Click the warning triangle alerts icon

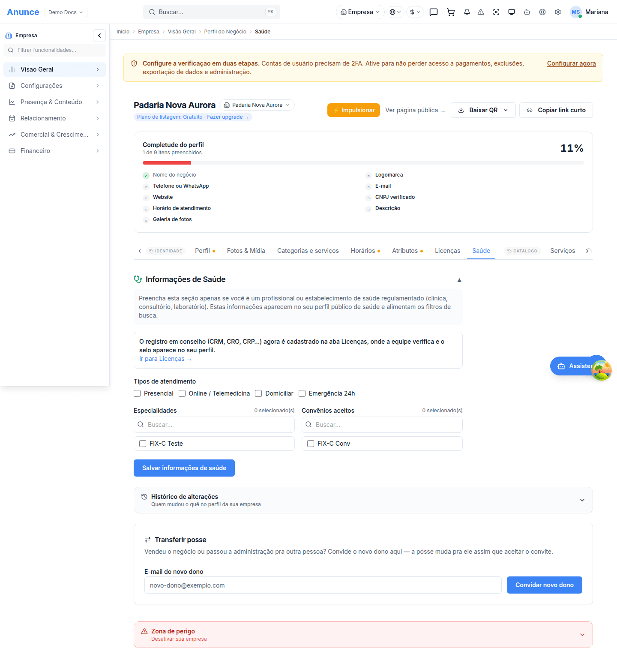[x=481, y=12]
